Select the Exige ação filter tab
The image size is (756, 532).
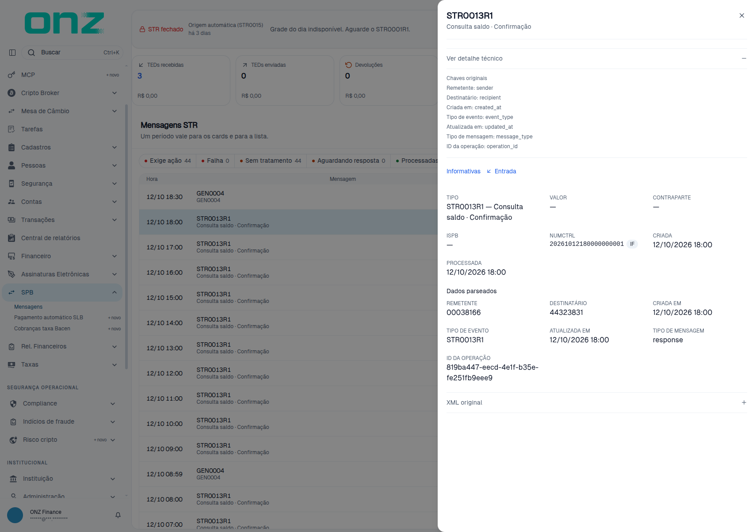pyautogui.click(x=167, y=161)
